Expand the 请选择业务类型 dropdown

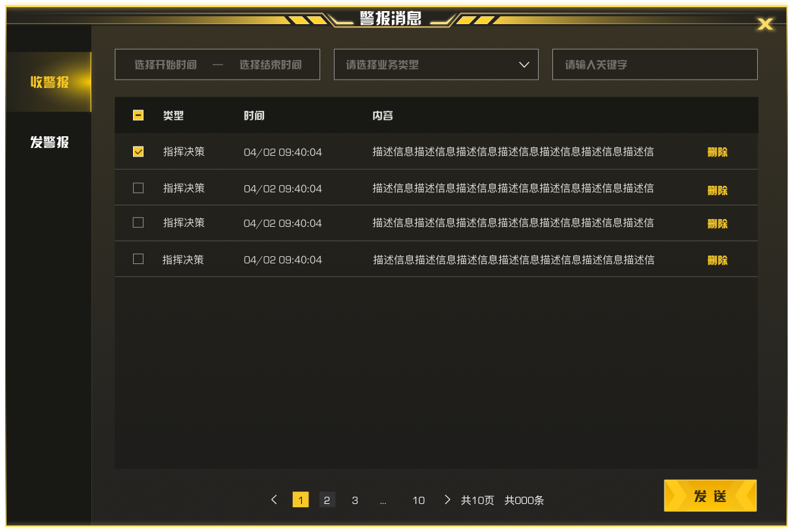click(436, 65)
